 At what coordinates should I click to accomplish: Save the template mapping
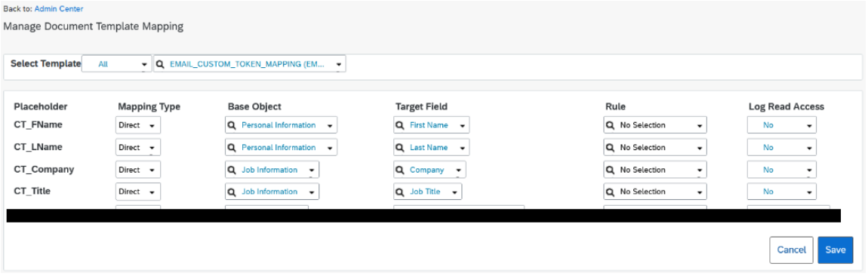click(x=836, y=250)
